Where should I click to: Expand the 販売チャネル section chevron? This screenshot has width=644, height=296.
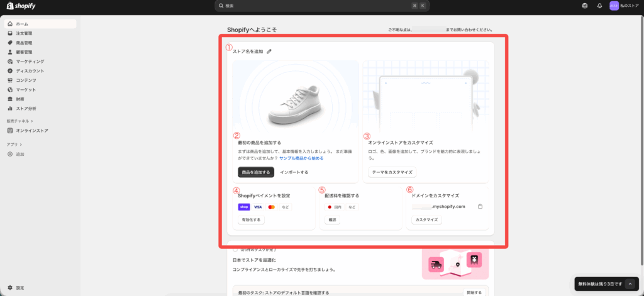coord(31,121)
